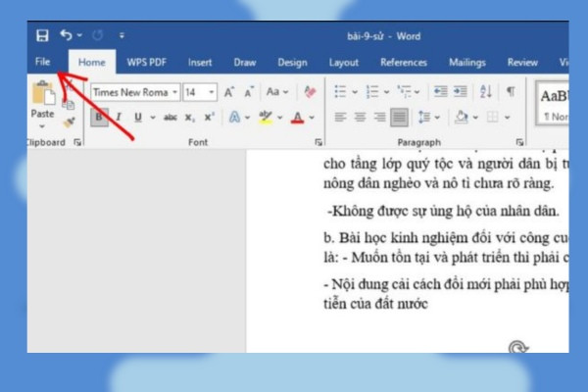This screenshot has height=392, width=588.
Task: Expand the Paste options arrow
Action: point(42,126)
